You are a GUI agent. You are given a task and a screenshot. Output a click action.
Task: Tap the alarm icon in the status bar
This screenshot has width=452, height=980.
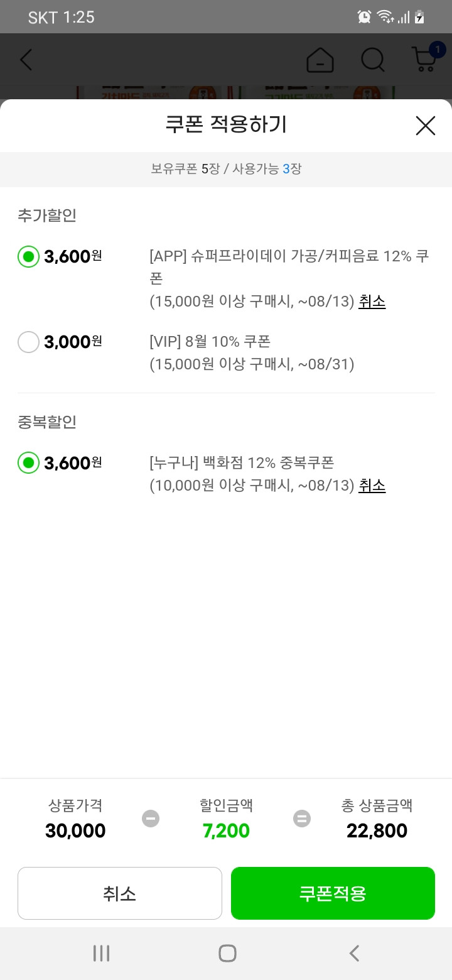(364, 17)
